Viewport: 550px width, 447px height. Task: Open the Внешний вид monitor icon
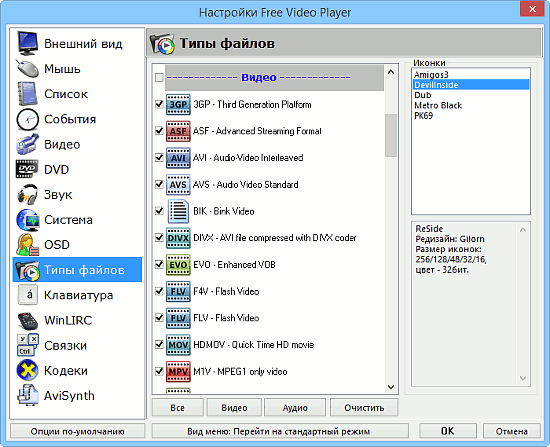[27, 44]
